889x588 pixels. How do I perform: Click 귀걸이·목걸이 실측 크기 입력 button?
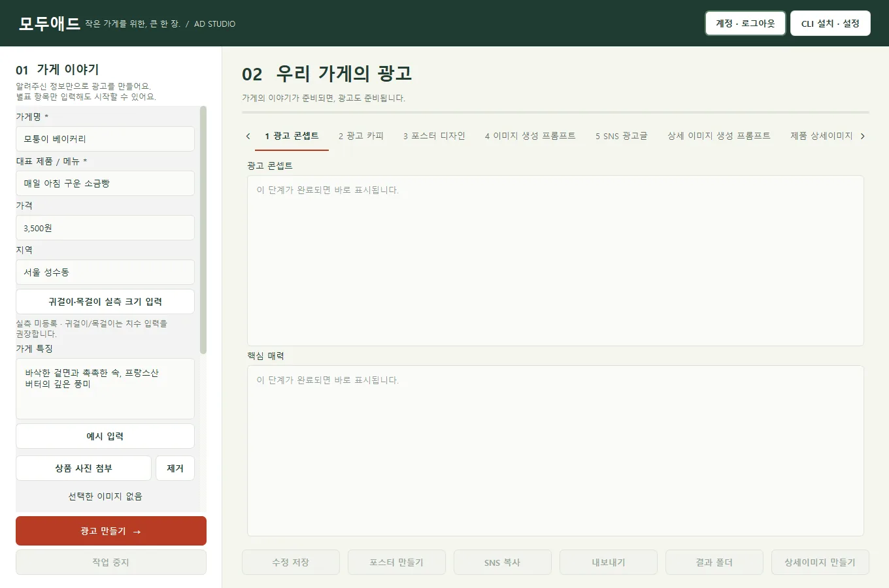point(105,301)
